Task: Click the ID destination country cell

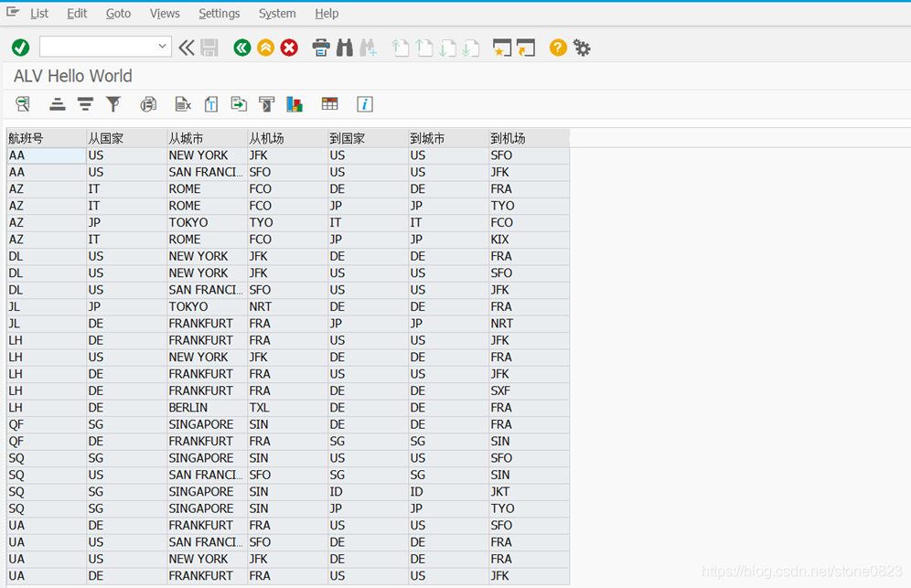Action: [368, 492]
